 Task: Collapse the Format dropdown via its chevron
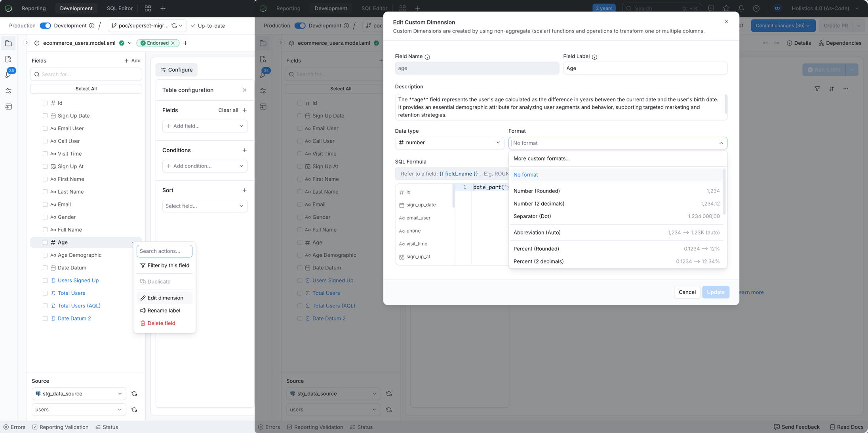click(x=721, y=143)
